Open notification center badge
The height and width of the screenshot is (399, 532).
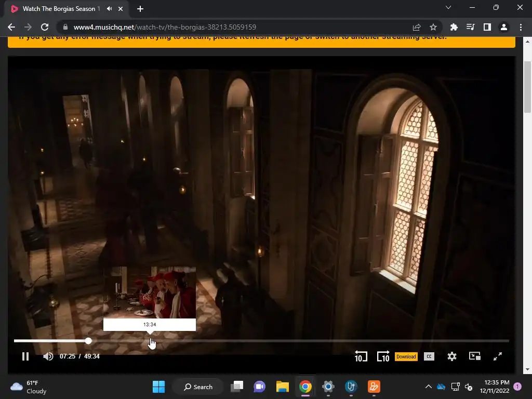tap(517, 387)
